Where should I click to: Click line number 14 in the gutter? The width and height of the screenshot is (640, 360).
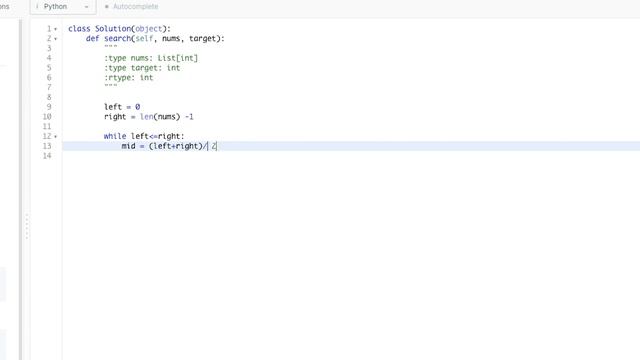47,156
